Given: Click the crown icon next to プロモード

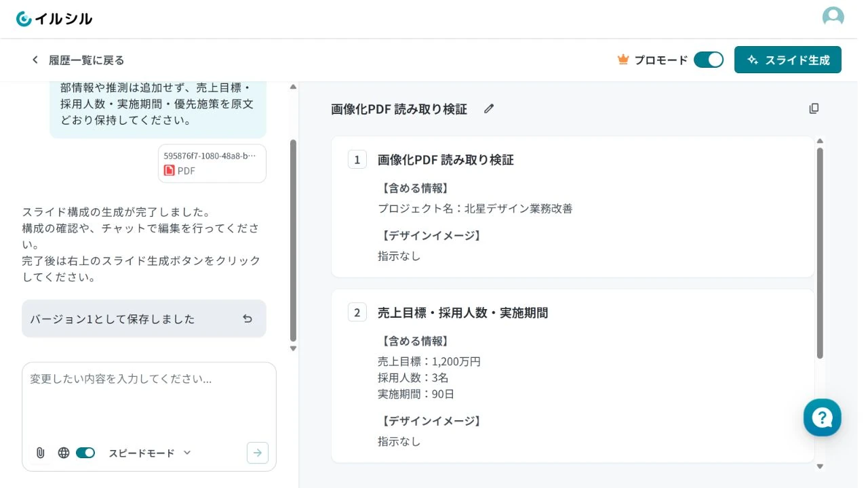Looking at the screenshot, I should 623,60.
